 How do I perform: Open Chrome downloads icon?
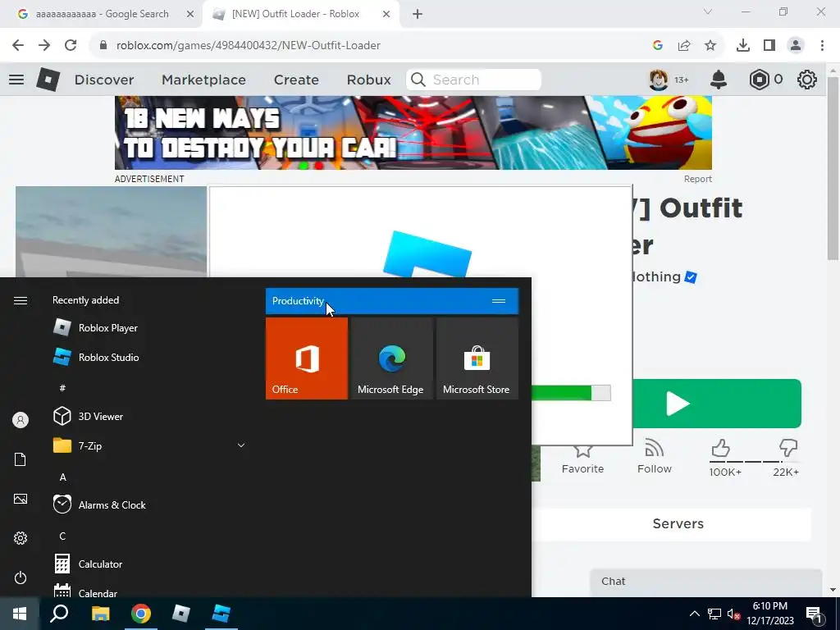(743, 46)
